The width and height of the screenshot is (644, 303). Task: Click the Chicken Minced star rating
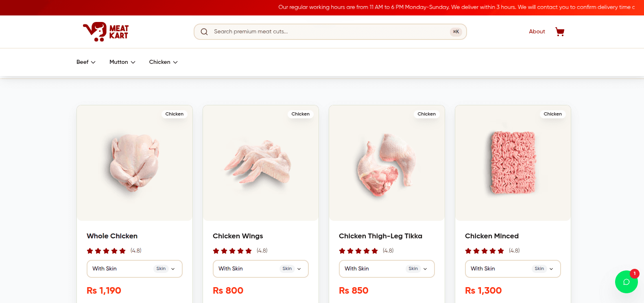(485, 251)
